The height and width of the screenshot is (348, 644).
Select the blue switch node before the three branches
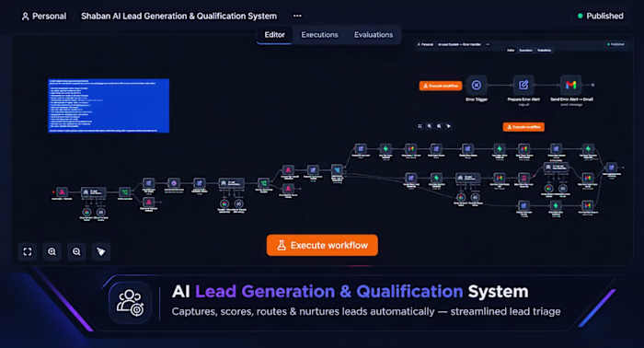pyautogui.click(x=338, y=169)
